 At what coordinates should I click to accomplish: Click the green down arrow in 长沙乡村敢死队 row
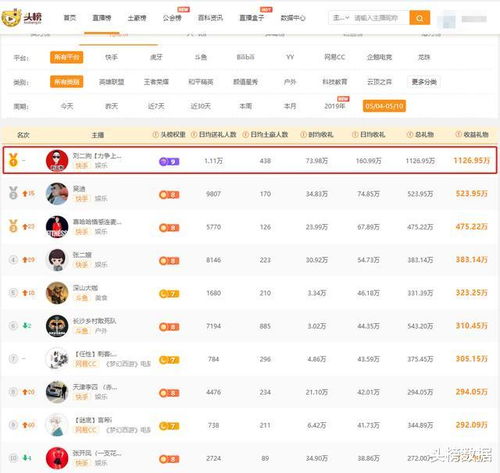click(25, 326)
